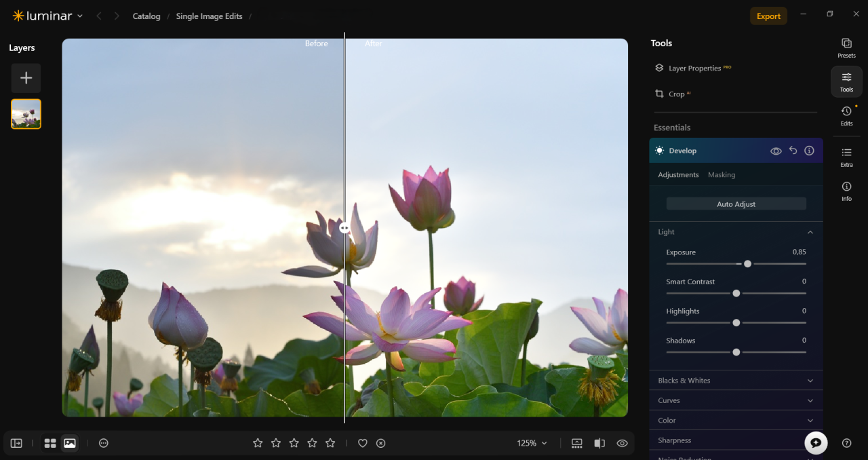
Task: Open the Catalog breadcrumb
Action: [146, 16]
